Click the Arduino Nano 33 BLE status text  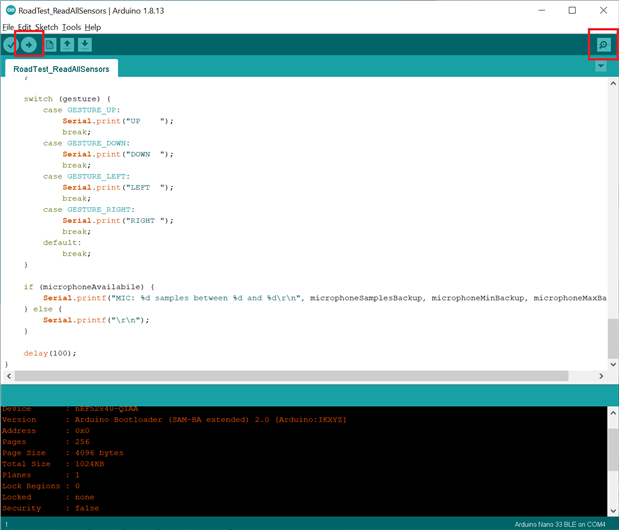[562, 524]
